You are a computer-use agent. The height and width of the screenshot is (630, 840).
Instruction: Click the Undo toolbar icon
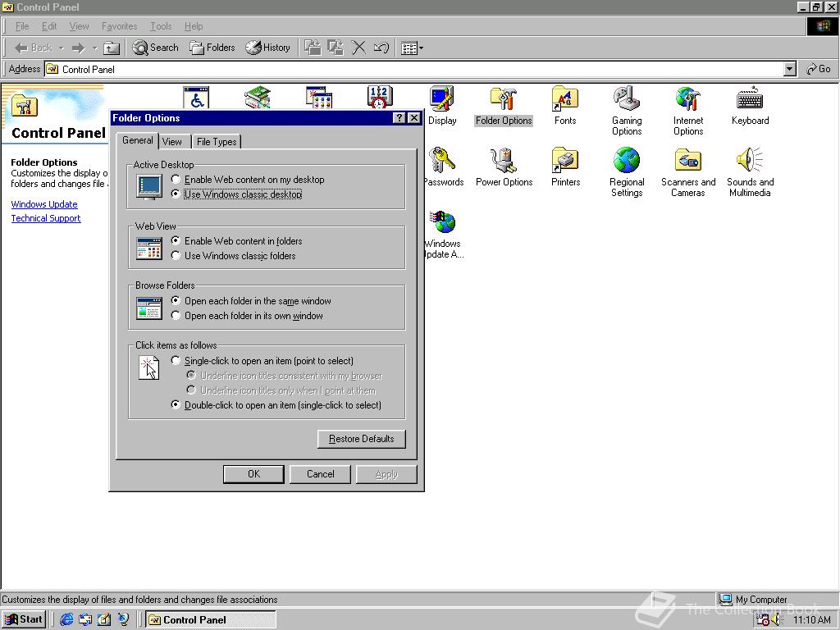381,48
